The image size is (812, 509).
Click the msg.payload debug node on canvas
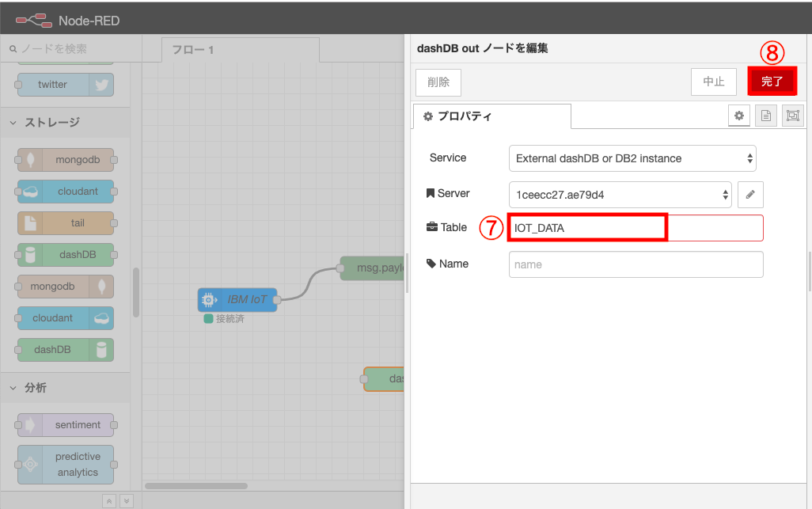[x=372, y=268]
